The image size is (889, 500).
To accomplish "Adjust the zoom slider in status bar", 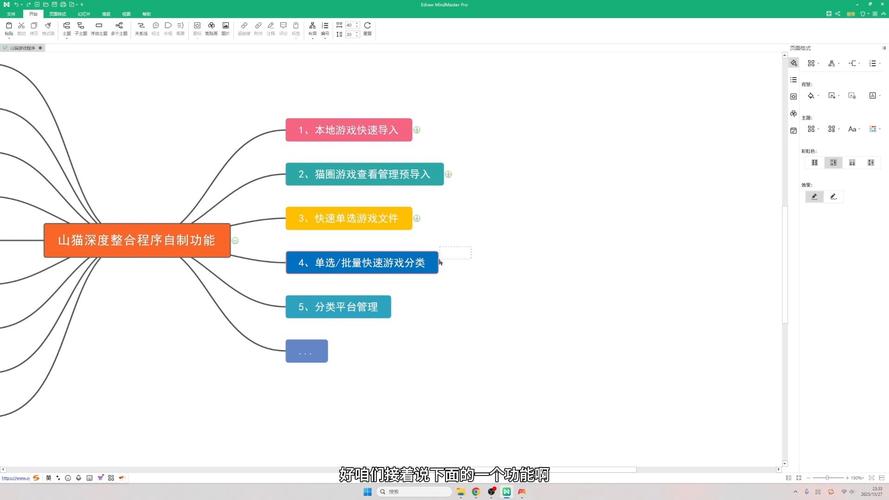I will click(x=828, y=478).
